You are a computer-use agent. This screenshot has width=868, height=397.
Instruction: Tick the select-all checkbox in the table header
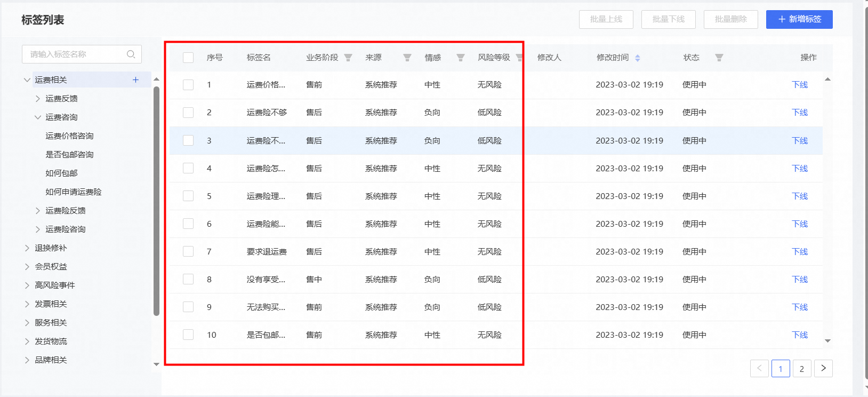click(188, 58)
